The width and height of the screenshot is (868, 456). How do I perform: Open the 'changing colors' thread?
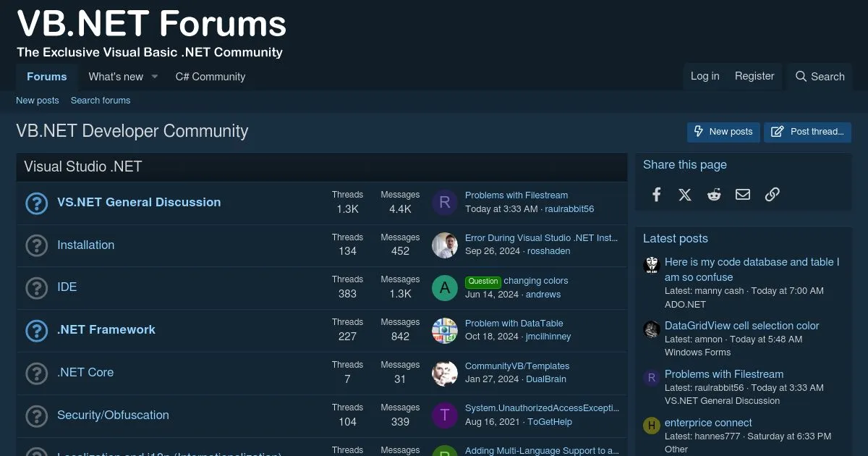pos(536,281)
